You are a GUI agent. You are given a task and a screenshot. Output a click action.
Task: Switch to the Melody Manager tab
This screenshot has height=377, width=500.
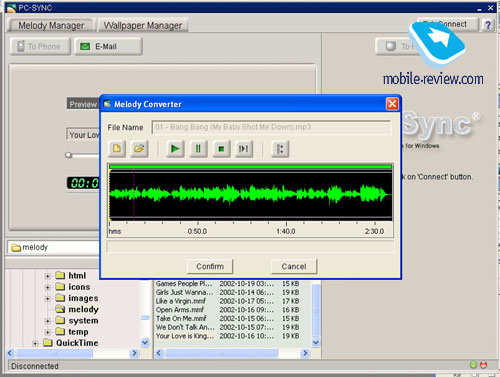click(51, 25)
